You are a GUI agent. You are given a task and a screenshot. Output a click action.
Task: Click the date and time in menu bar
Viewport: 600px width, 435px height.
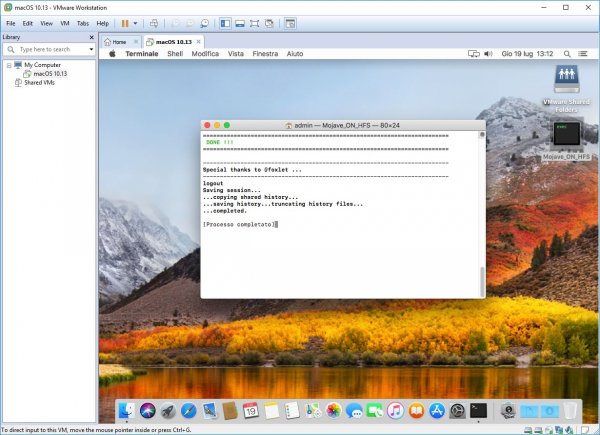point(527,54)
